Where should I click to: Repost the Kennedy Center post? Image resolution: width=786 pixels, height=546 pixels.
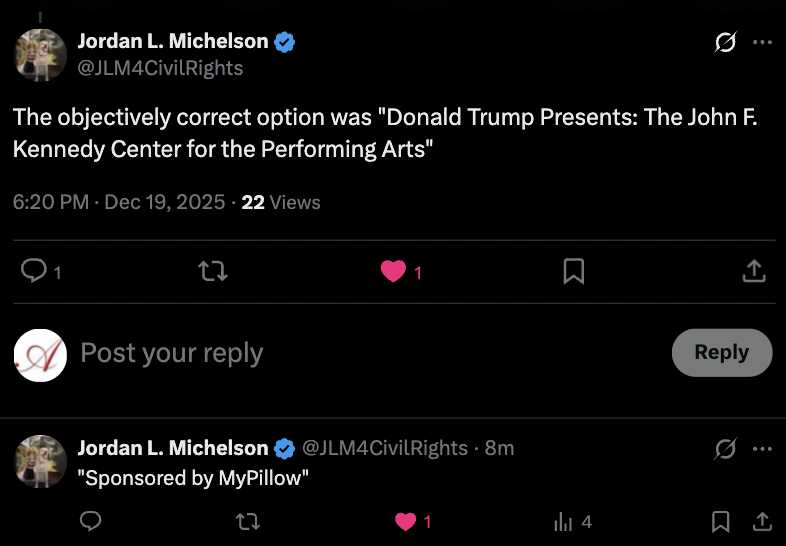(212, 271)
